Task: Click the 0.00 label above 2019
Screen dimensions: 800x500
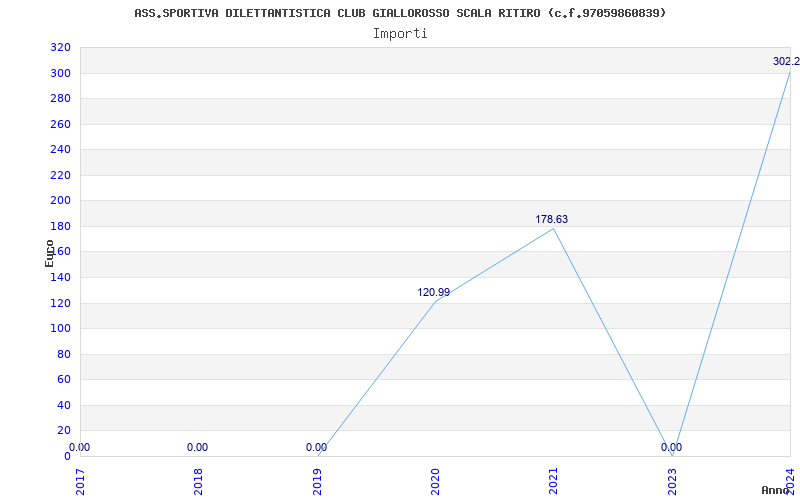Action: pos(316,447)
